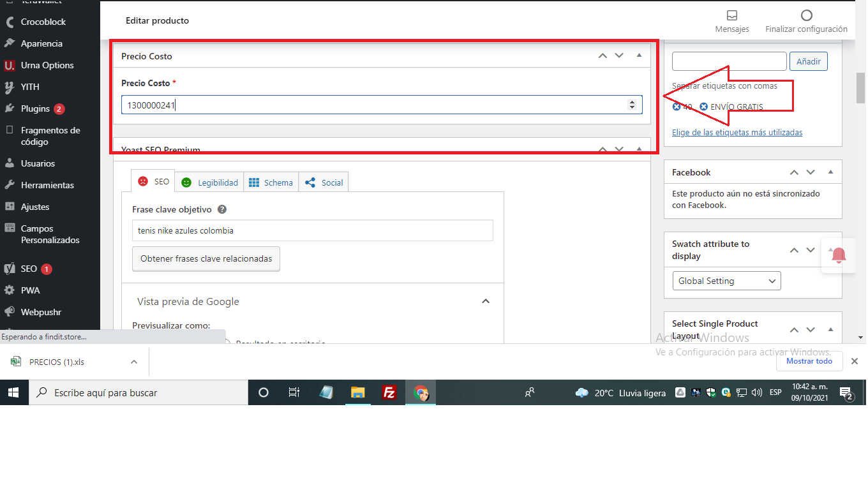Collapse the Precio Costo panel
The width and height of the screenshot is (868, 490).
639,56
